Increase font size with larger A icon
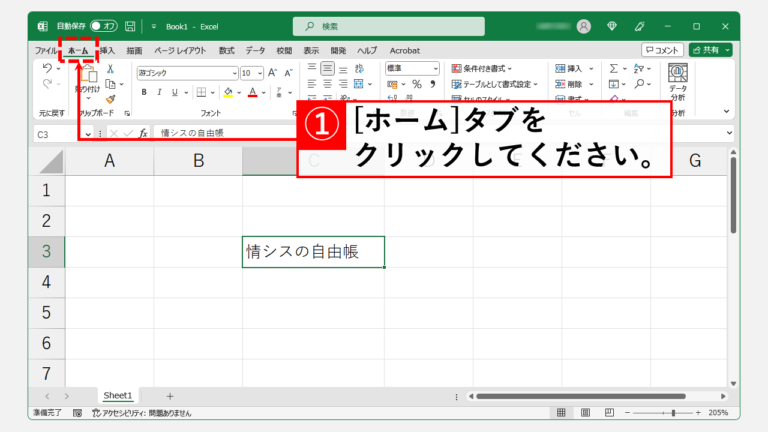Viewport: 768px width, 432px height. [273, 73]
